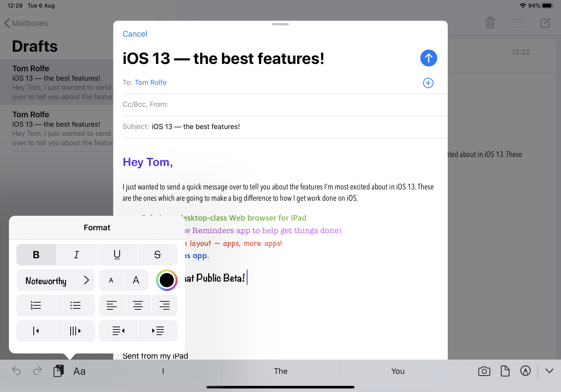Open the Cc/Bcc, From fields

[x=145, y=104]
